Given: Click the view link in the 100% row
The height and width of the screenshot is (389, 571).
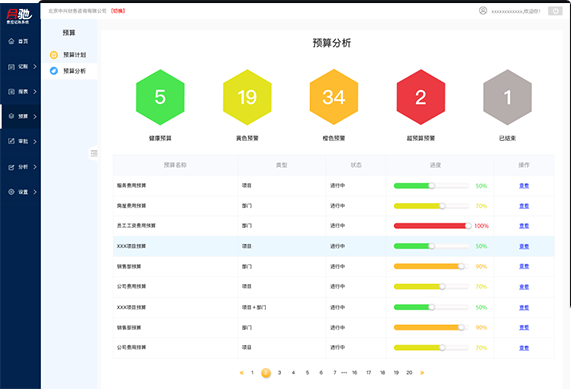Looking at the screenshot, I should tap(524, 226).
